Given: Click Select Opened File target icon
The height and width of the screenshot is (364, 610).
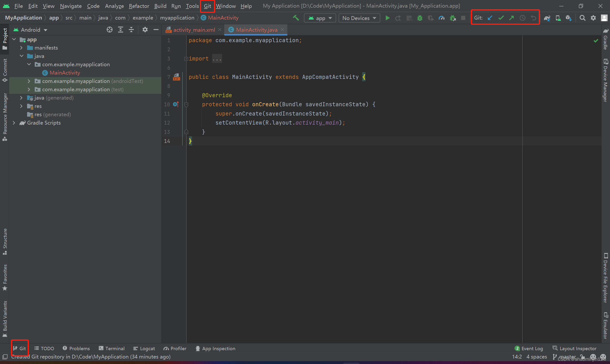Looking at the screenshot, I should (x=109, y=30).
